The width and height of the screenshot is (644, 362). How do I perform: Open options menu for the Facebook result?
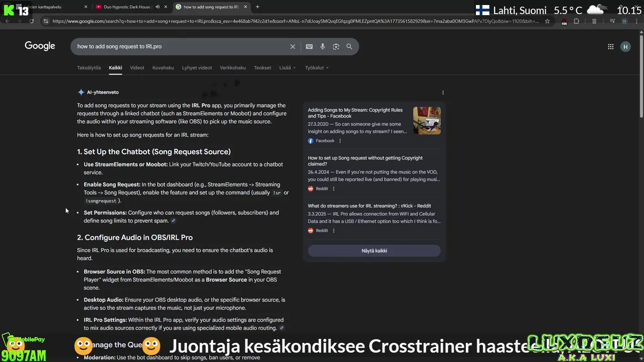[x=340, y=141]
